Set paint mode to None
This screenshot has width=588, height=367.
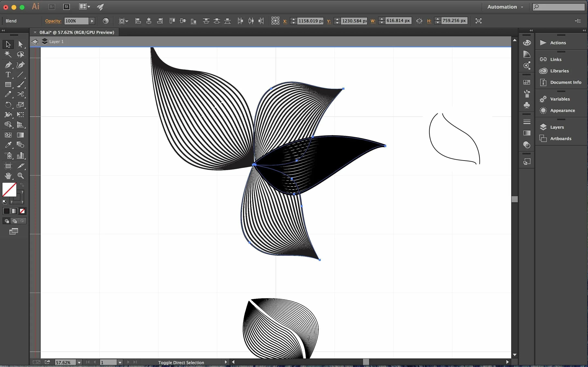pos(22,211)
